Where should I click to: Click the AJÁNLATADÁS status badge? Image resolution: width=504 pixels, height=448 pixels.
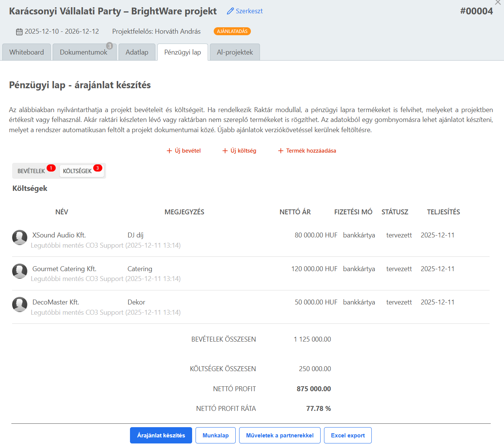232,31
